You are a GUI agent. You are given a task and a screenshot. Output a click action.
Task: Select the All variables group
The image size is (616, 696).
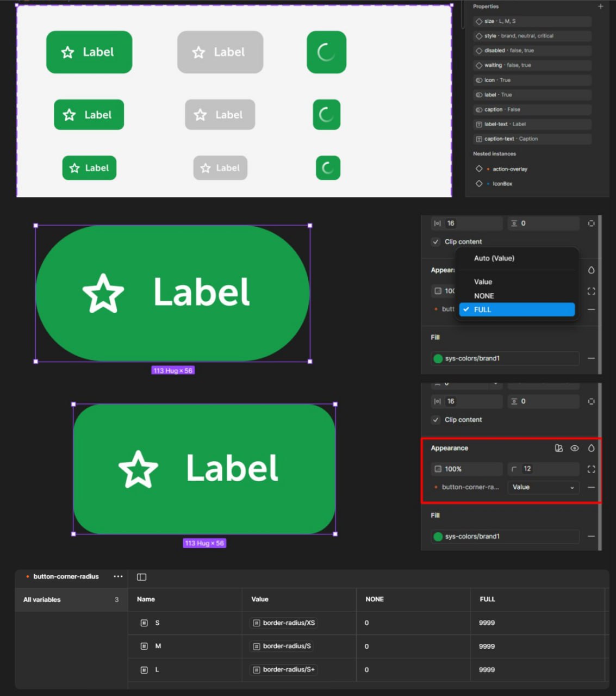tap(71, 600)
